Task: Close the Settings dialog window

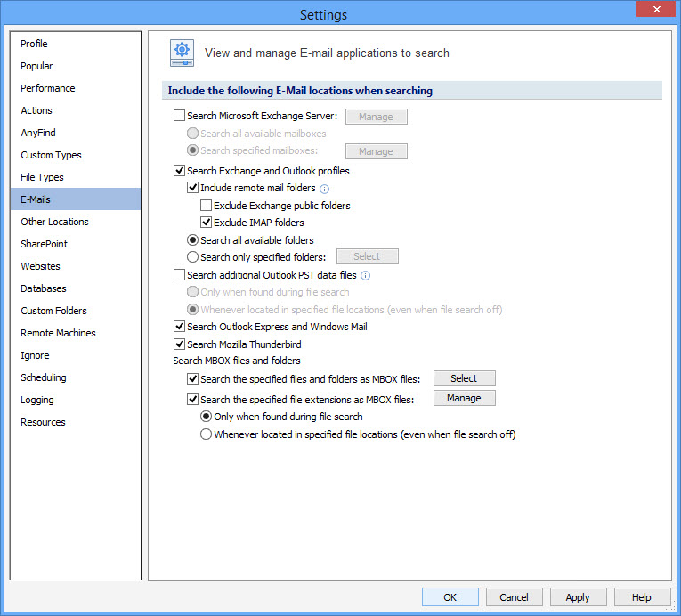Action: point(656,10)
